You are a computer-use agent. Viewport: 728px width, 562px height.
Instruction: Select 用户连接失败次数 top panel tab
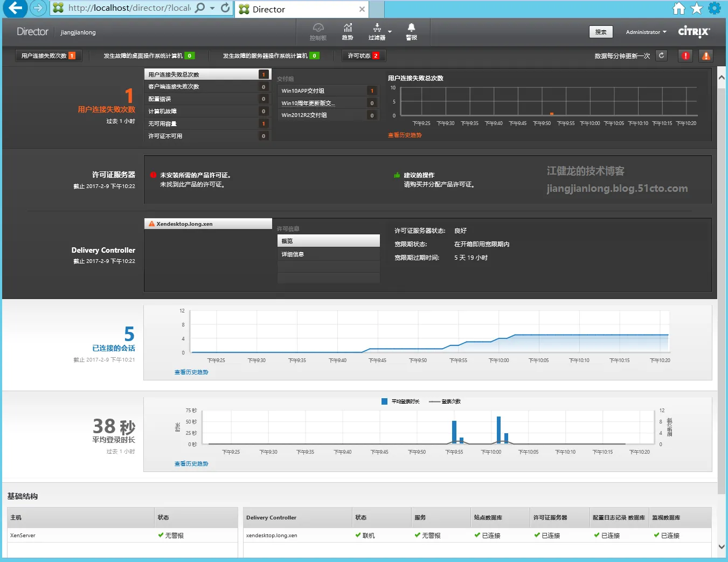(x=48, y=55)
